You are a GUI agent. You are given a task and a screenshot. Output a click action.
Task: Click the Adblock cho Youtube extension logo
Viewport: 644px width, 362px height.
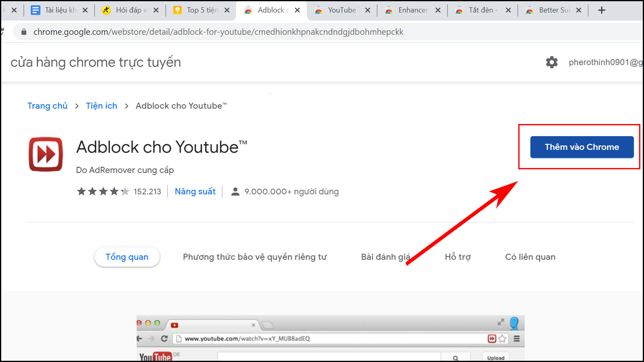tap(46, 154)
